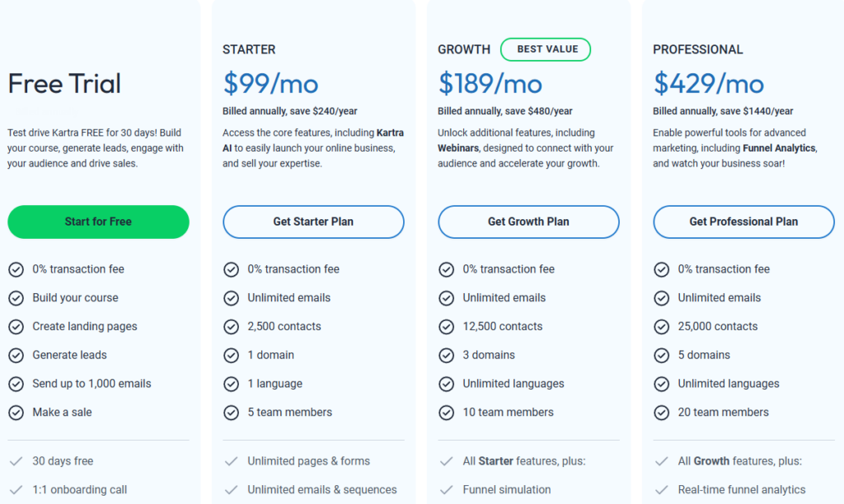Select the Get Growth Plan button
This screenshot has height=504, width=844.
click(x=528, y=222)
